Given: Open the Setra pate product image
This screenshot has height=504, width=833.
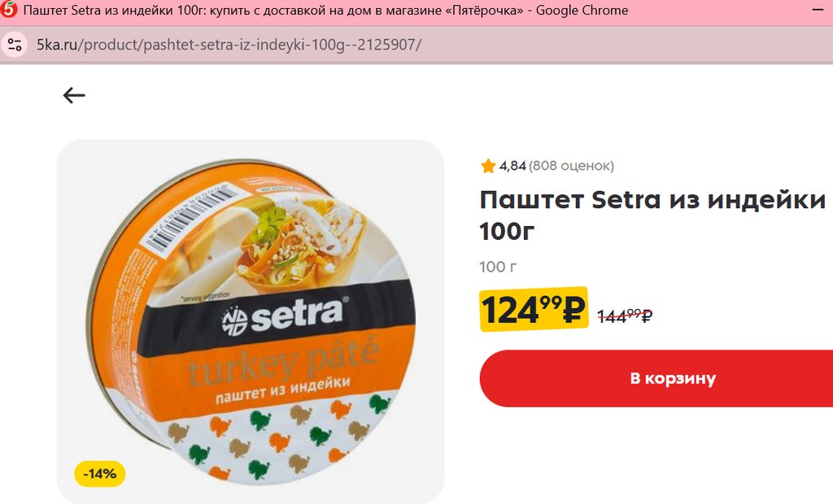Looking at the screenshot, I should click(251, 322).
